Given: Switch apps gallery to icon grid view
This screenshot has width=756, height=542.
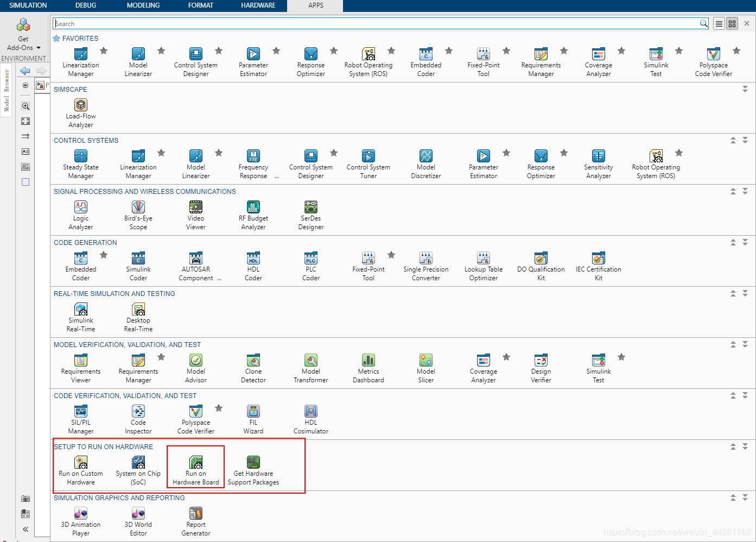Looking at the screenshot, I should click(732, 24).
